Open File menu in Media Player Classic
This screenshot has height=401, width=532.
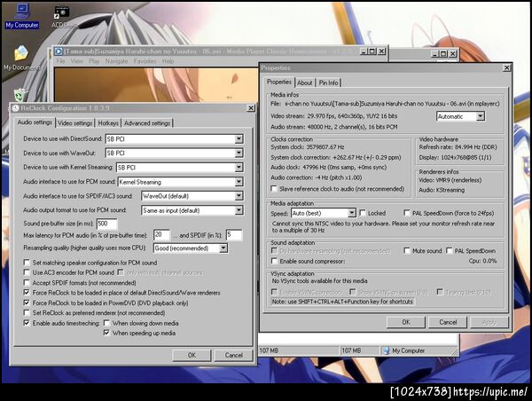point(60,61)
